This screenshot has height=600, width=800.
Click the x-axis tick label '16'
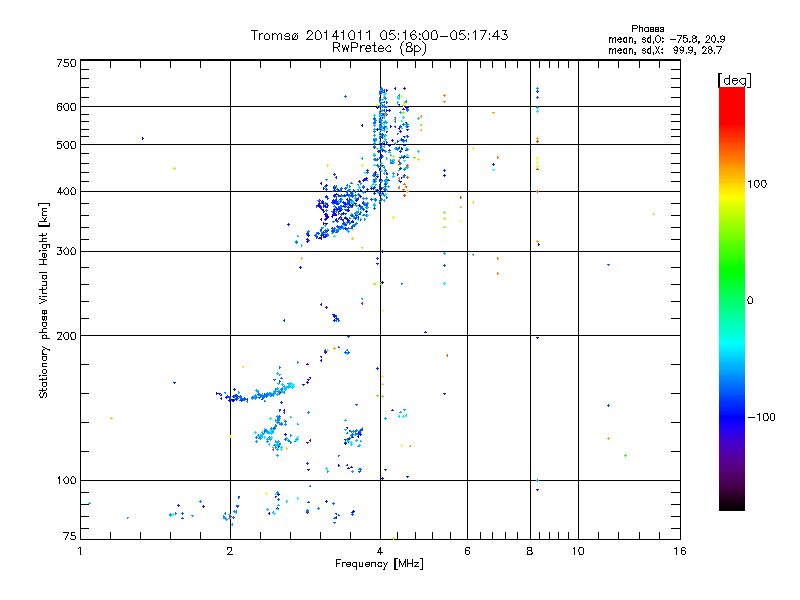(680, 551)
